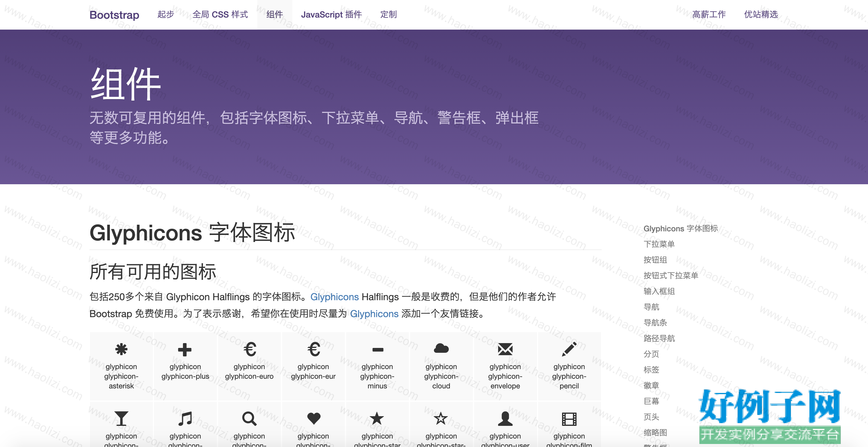This screenshot has height=447, width=868.
Task: Click the glyphicon-eur icon
Action: coord(313,349)
